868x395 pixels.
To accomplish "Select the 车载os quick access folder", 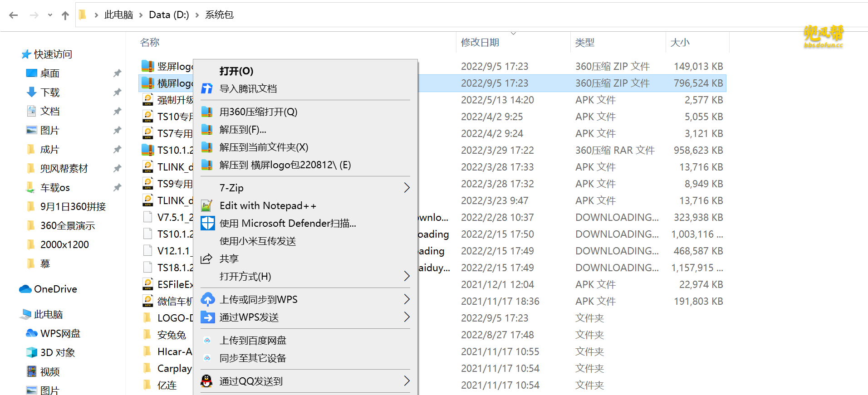I will [x=55, y=188].
